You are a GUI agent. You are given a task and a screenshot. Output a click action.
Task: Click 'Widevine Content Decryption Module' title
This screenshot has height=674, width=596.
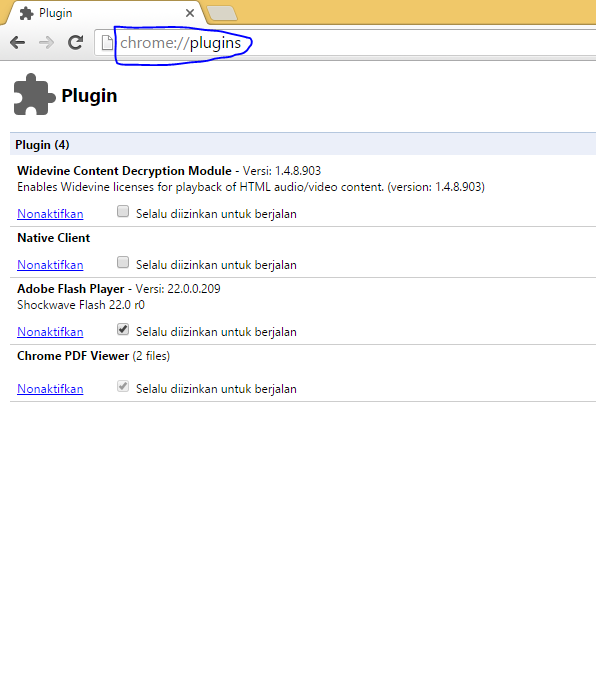(124, 171)
